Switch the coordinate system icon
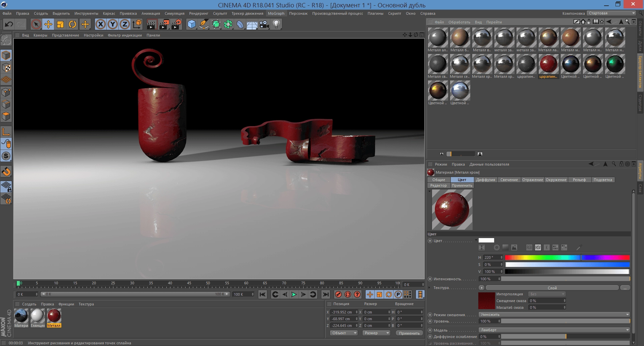 137,24
